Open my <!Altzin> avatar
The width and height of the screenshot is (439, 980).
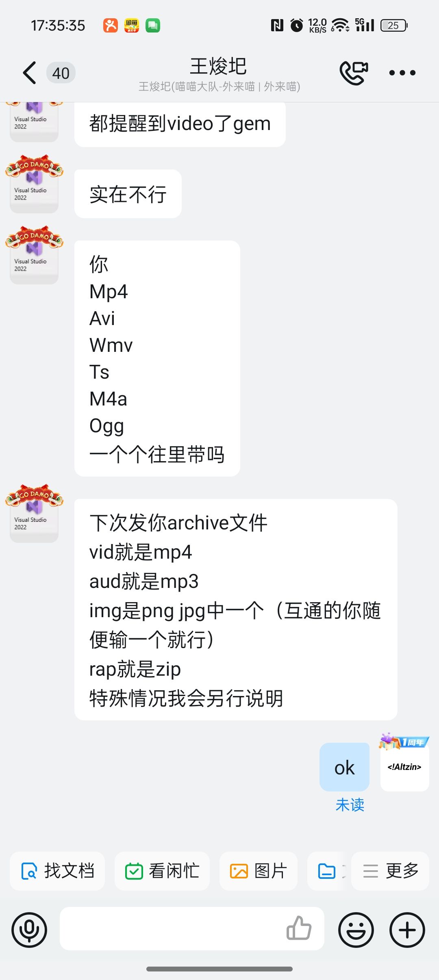[x=404, y=766]
